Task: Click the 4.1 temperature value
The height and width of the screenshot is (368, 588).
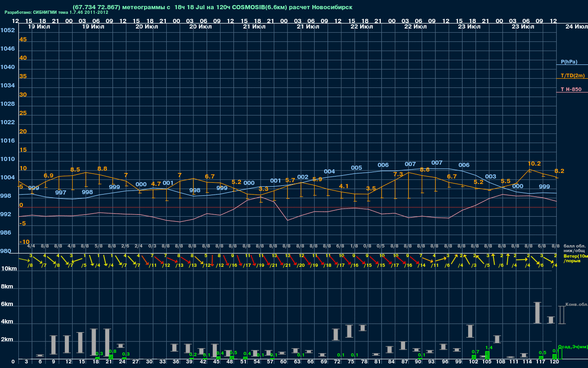Action: 344,186
